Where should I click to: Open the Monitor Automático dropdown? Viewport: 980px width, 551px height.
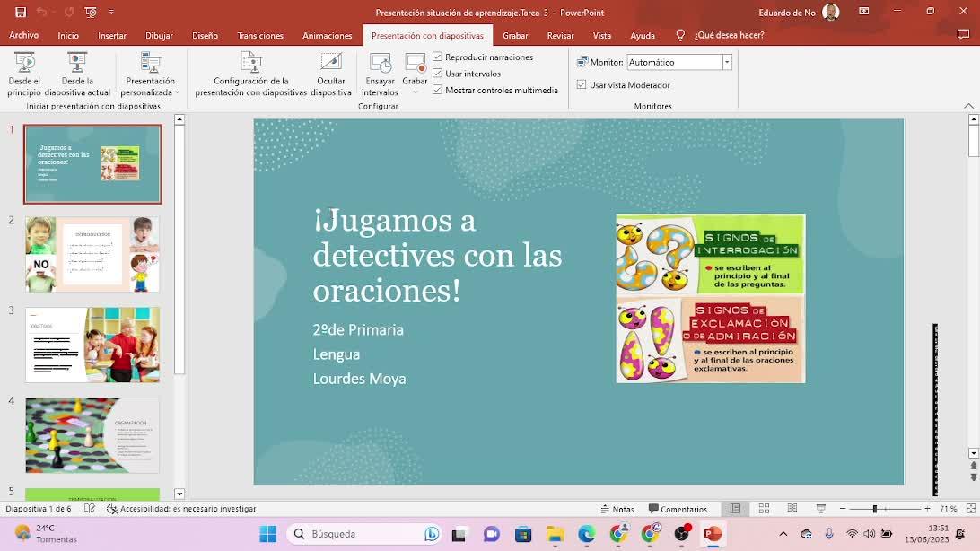coord(727,62)
